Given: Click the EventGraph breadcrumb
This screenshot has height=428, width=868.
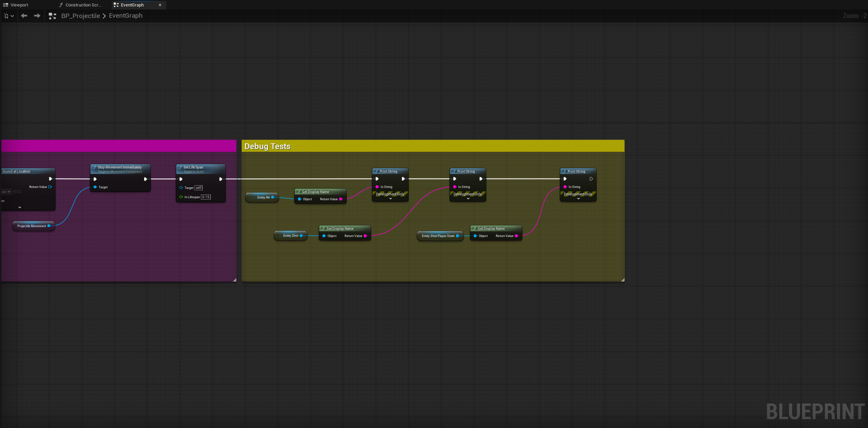Looking at the screenshot, I should tap(126, 16).
